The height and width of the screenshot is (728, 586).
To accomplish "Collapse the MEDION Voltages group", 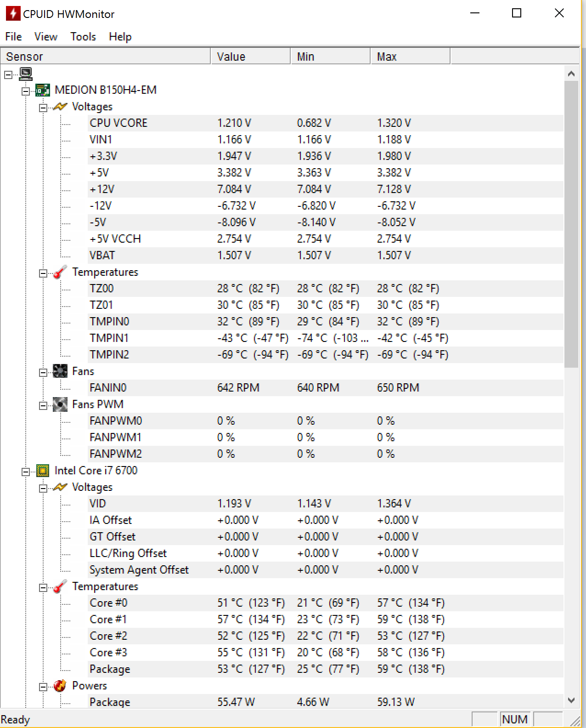I will pyautogui.click(x=43, y=108).
